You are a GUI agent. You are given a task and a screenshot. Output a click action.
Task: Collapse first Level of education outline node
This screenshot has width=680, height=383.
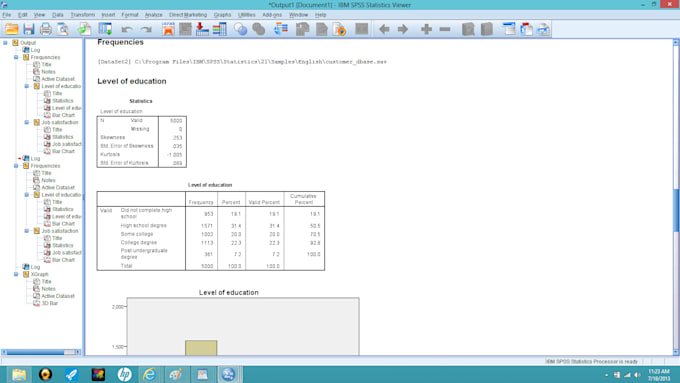tap(26, 86)
